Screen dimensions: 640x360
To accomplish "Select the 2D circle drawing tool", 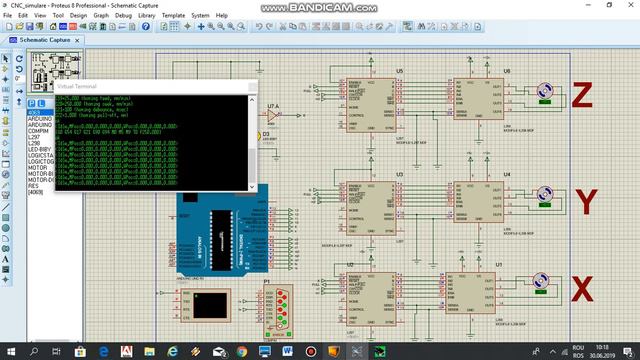I will point(5,228).
